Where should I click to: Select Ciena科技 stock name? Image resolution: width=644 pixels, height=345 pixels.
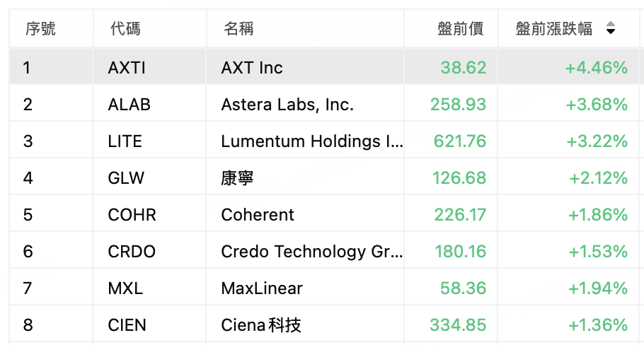click(261, 325)
